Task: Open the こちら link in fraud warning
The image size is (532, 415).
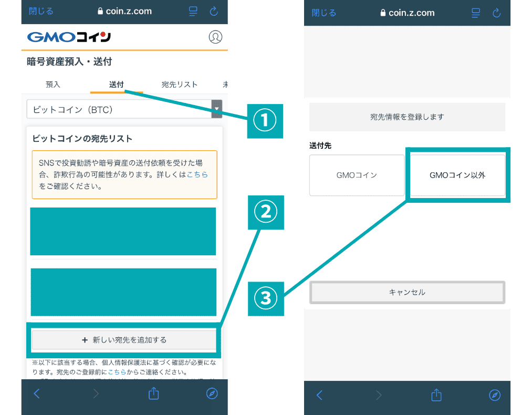Action: point(197,174)
